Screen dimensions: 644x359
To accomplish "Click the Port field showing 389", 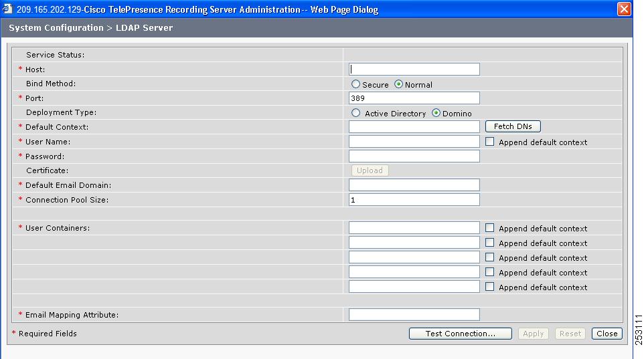I will tap(414, 98).
